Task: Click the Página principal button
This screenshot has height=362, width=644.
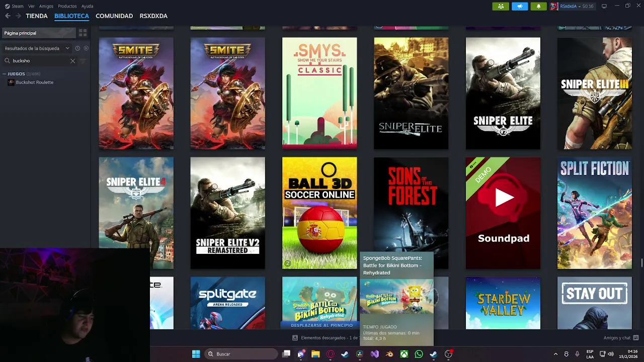Action: (x=38, y=33)
